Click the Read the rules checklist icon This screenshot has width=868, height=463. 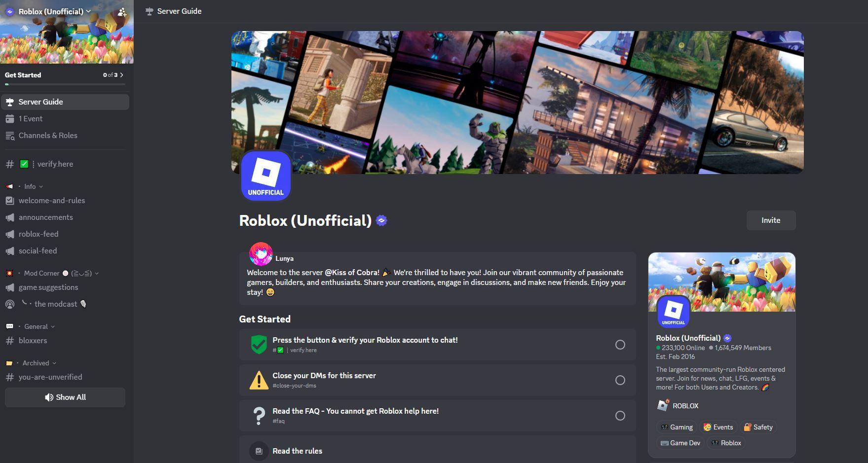(x=259, y=451)
